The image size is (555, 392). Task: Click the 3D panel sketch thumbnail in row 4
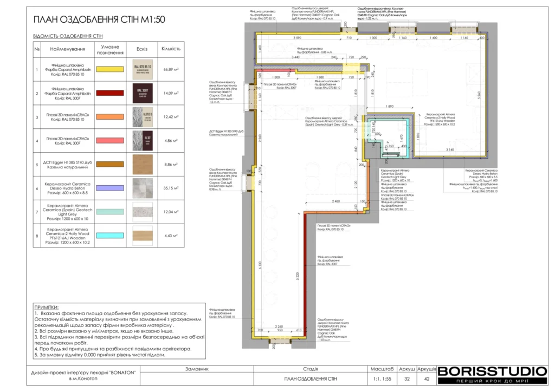tap(143, 141)
